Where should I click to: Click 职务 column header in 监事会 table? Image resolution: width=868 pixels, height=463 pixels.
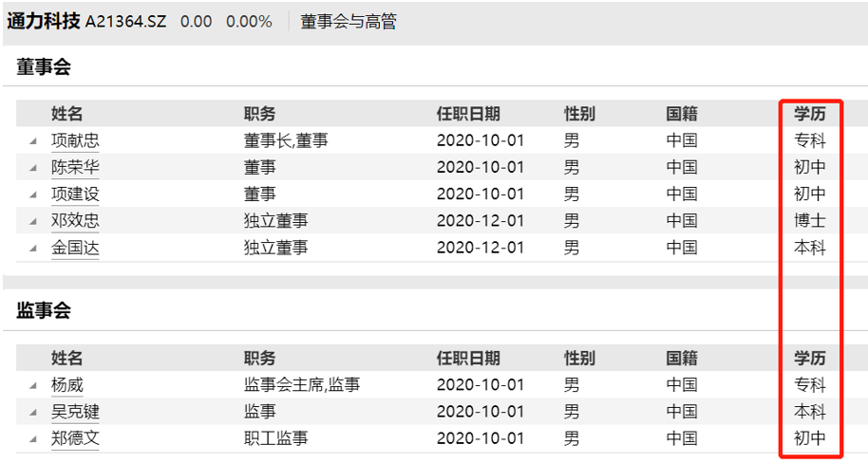(259, 359)
